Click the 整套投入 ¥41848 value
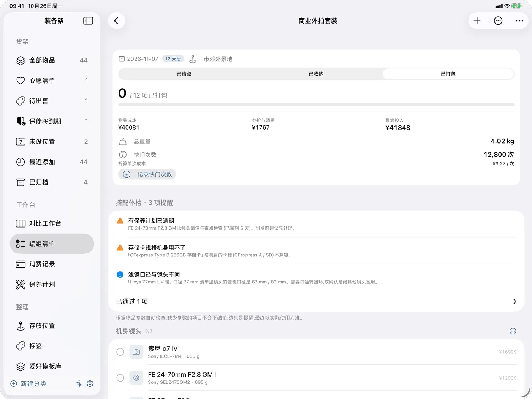 [398, 128]
